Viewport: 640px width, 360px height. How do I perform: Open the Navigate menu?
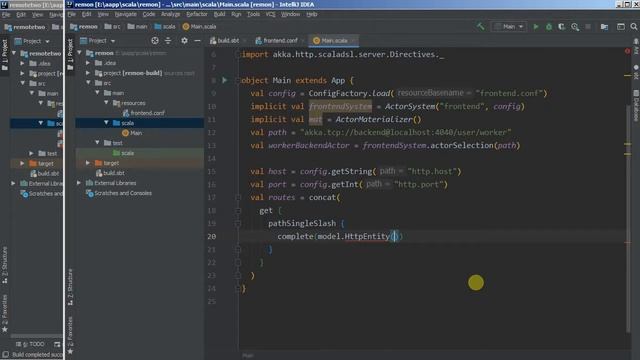(x=126, y=14)
